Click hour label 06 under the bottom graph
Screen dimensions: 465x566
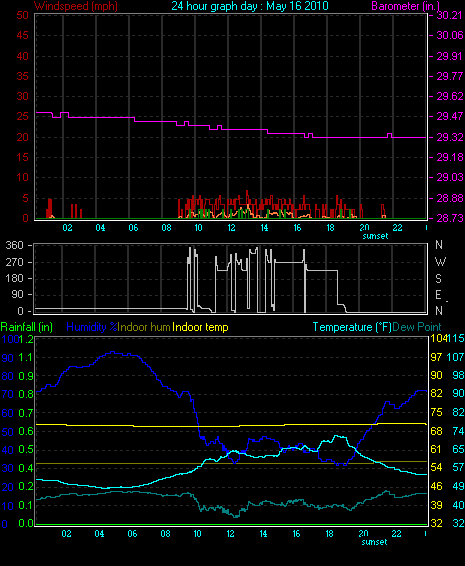point(132,534)
